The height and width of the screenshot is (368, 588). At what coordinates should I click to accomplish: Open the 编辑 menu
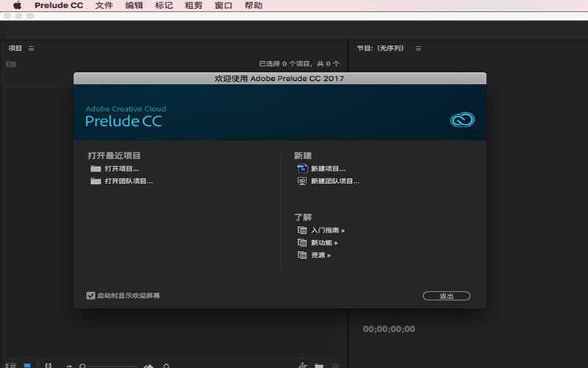[134, 5]
